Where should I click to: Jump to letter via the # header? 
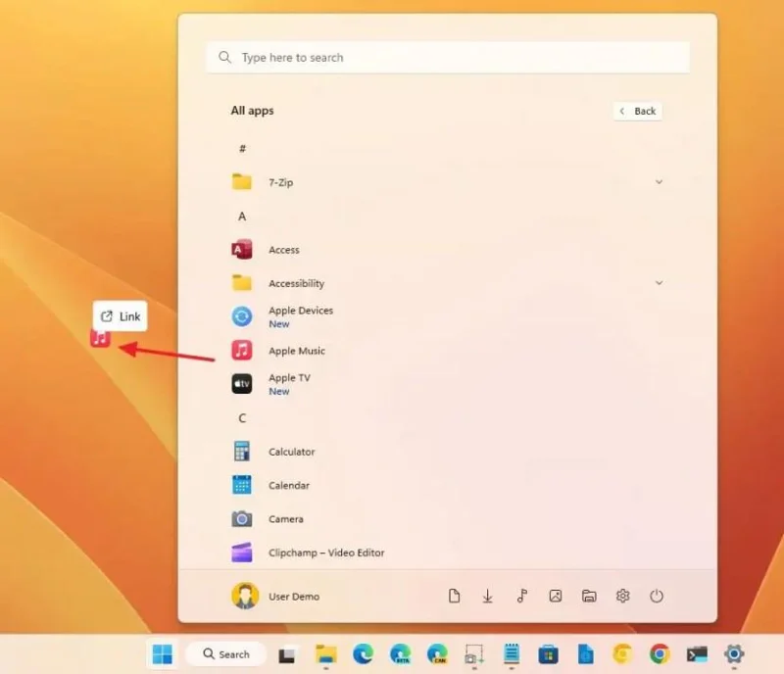point(242,149)
